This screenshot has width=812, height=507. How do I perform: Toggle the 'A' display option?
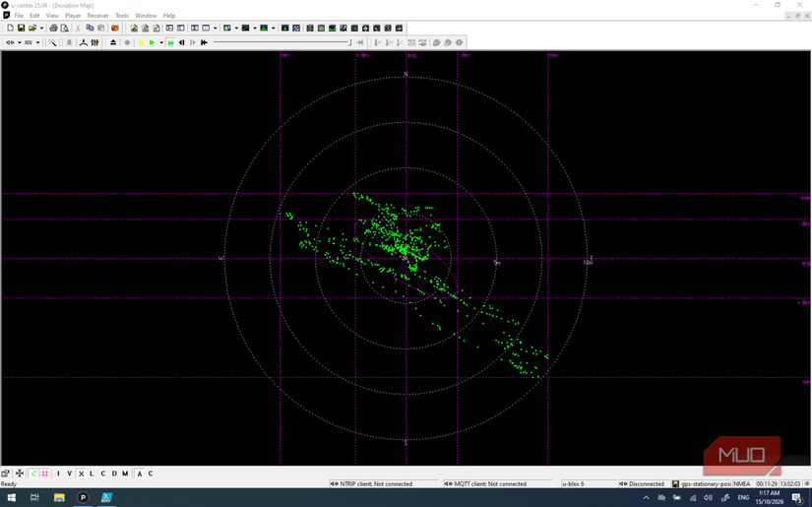click(140, 474)
